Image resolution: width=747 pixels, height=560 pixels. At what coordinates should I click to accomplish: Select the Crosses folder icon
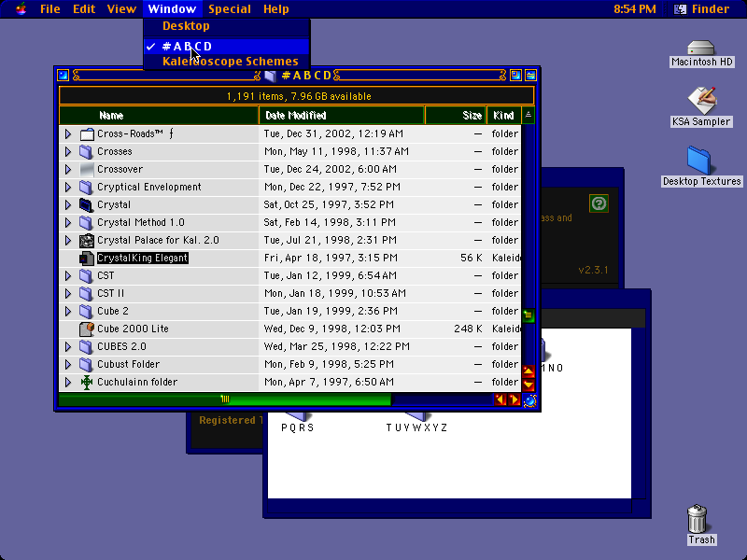[x=86, y=151]
